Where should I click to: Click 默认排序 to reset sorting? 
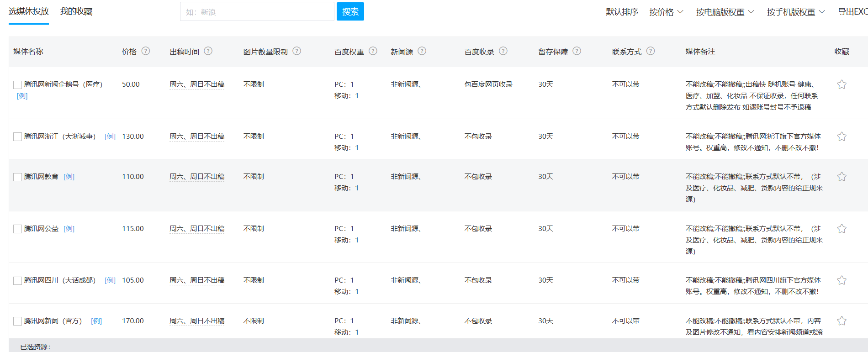(622, 12)
